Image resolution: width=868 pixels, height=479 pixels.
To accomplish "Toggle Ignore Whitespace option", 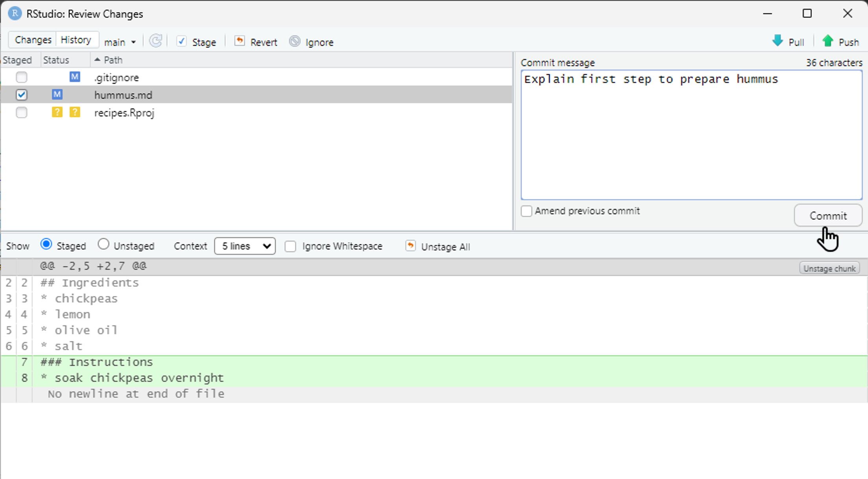I will pos(291,246).
